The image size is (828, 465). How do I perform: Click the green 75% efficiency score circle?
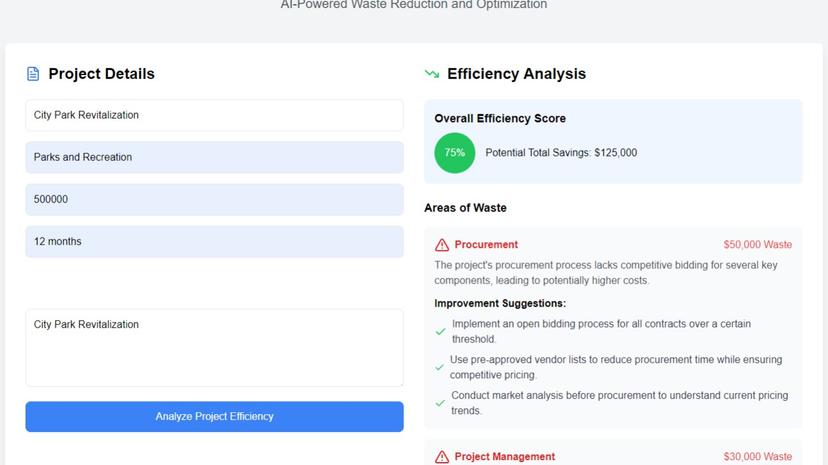click(x=455, y=153)
